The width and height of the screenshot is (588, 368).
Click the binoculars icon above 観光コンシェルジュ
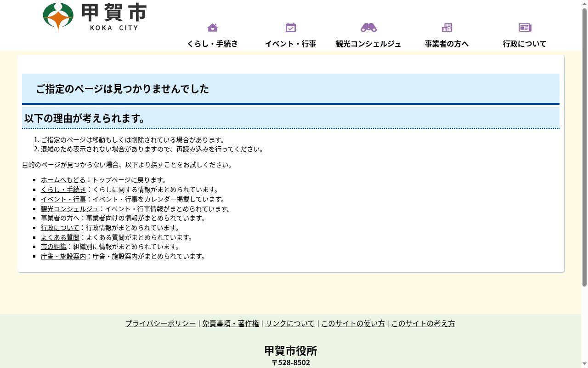point(368,28)
